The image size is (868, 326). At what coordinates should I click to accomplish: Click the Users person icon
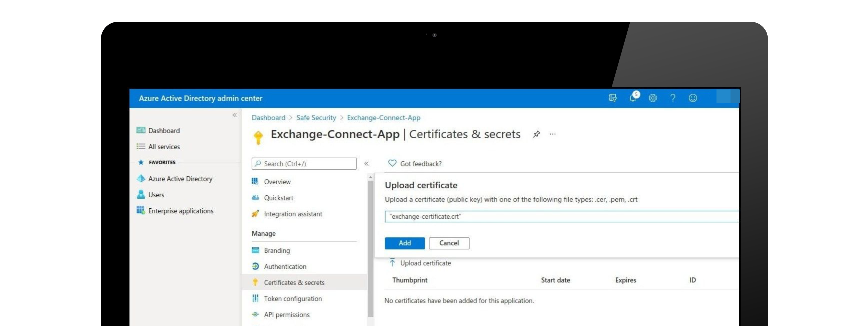tap(141, 195)
